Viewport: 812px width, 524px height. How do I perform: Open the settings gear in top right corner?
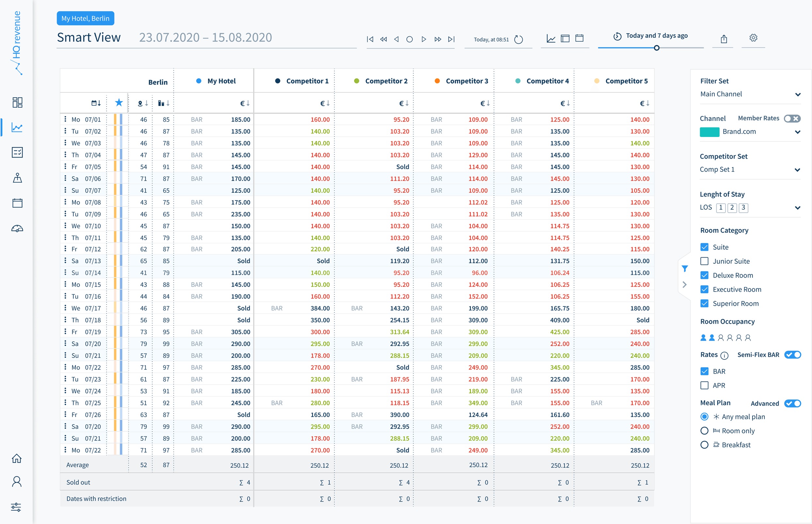pos(753,38)
